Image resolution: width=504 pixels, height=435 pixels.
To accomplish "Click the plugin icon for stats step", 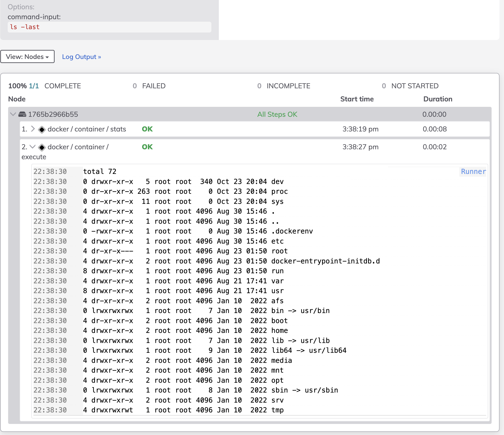I will [42, 129].
